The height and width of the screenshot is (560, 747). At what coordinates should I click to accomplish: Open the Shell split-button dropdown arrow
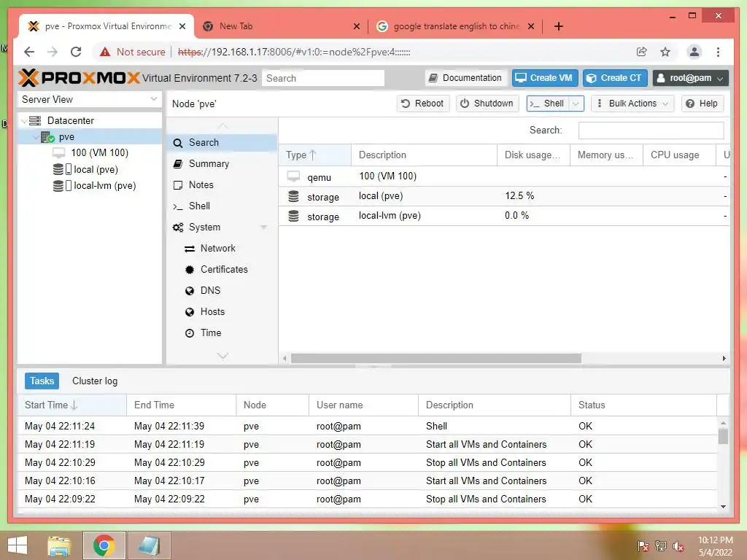click(x=576, y=104)
